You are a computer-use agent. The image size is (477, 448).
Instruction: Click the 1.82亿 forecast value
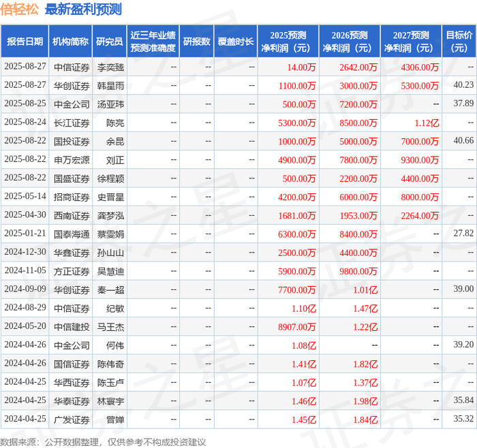(x=365, y=364)
